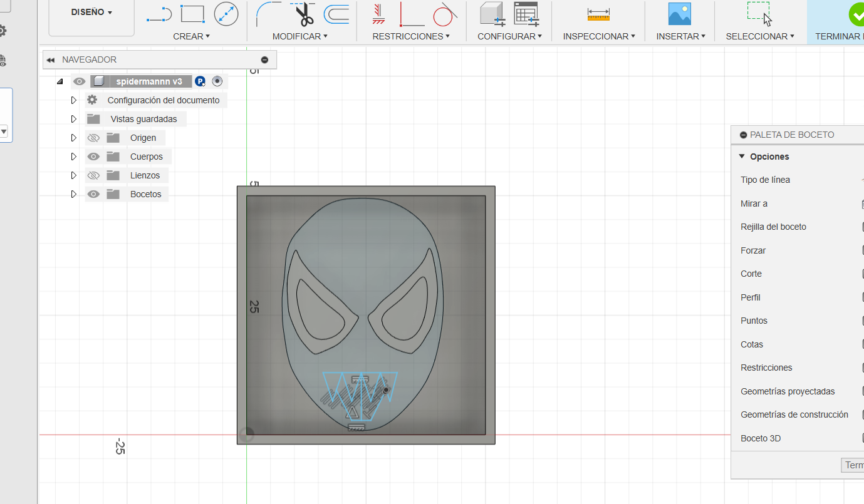Click the gear icon of Configuración del documento
This screenshot has width=864, height=504.
click(92, 100)
